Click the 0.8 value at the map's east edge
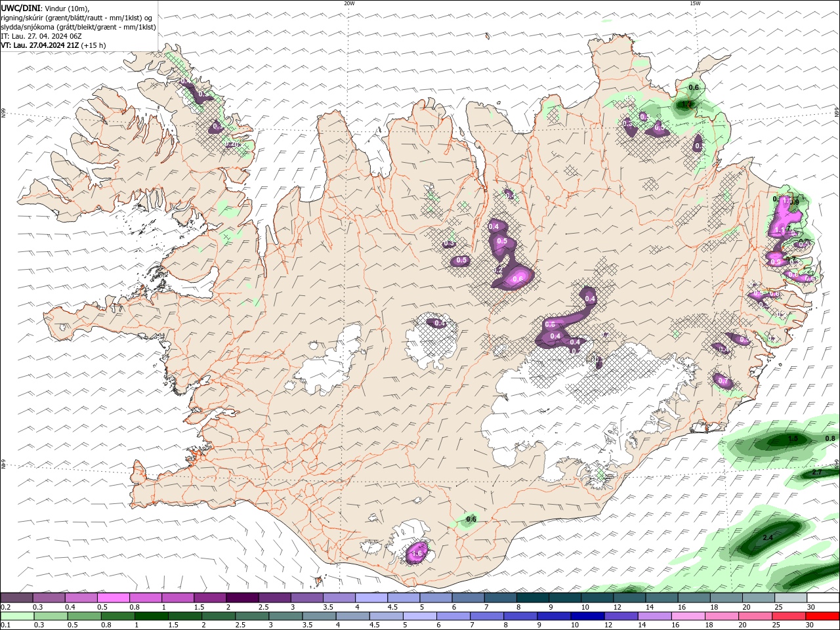The image size is (840, 630). pos(830,438)
